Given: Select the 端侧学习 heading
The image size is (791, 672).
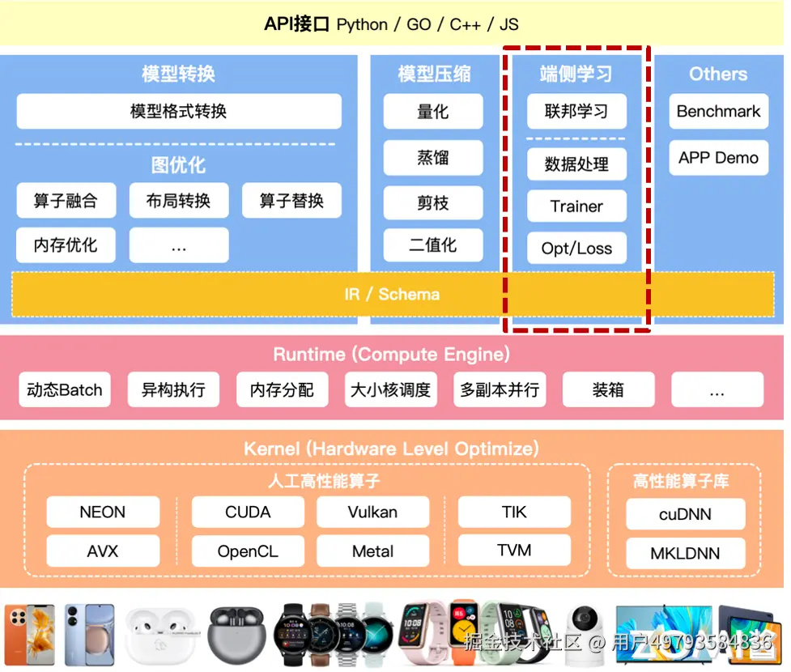Looking at the screenshot, I should pos(576,74).
